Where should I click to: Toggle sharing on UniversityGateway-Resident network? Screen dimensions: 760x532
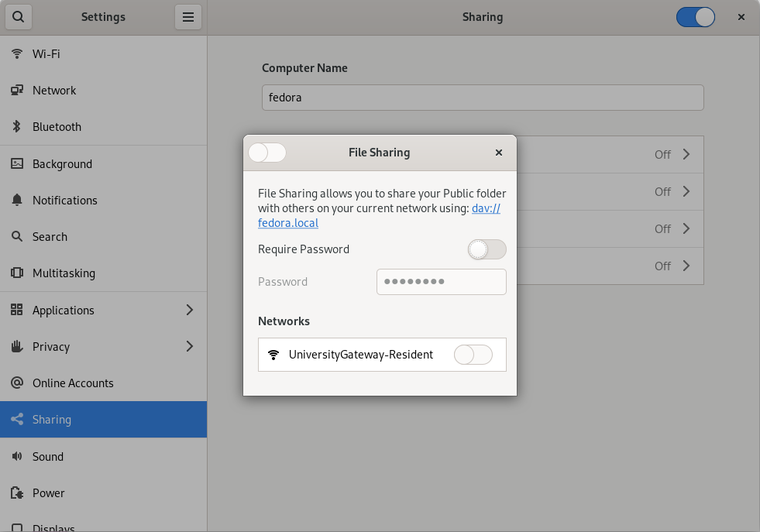point(473,355)
